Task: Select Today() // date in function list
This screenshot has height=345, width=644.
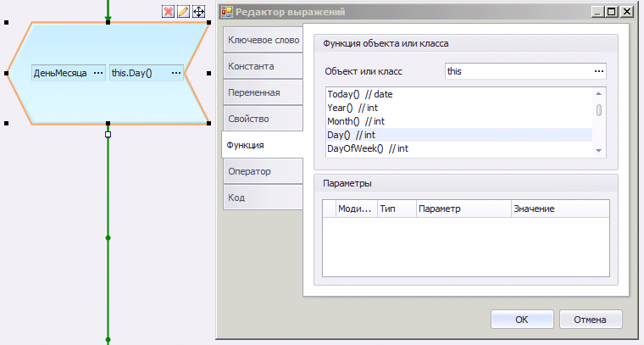Action: tap(459, 94)
